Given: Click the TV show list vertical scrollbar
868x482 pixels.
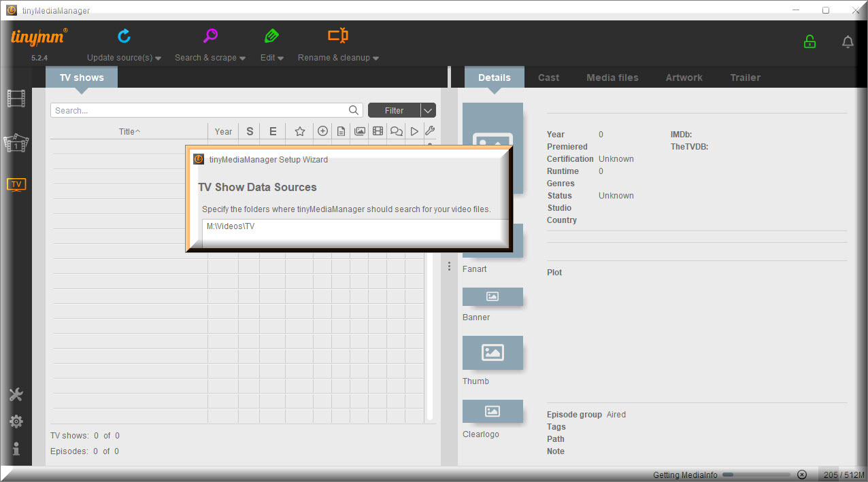Looking at the screenshot, I should pos(429,281).
